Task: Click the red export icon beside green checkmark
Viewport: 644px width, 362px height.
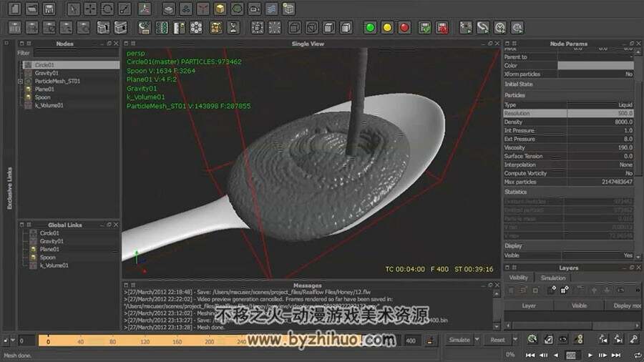Action: pos(442,27)
